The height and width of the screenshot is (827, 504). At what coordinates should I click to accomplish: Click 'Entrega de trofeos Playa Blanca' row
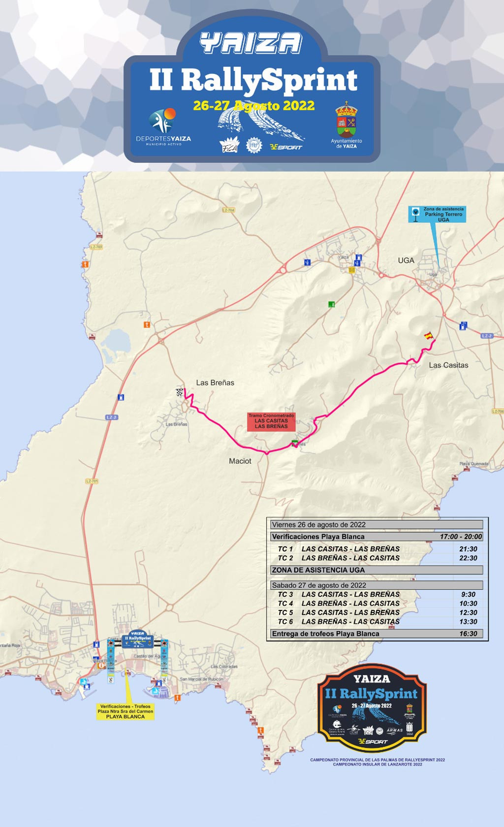coord(377,634)
